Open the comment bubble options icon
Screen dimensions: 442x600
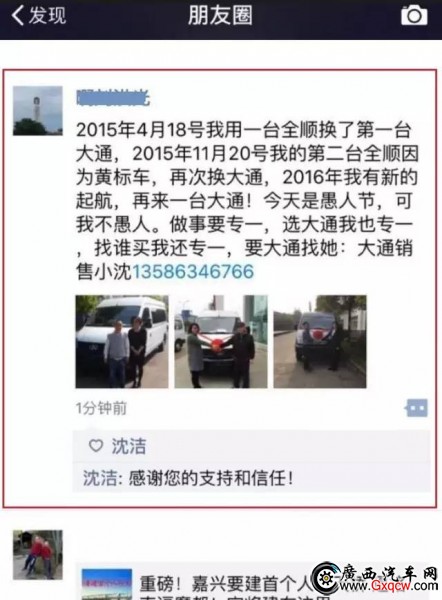[416, 408]
